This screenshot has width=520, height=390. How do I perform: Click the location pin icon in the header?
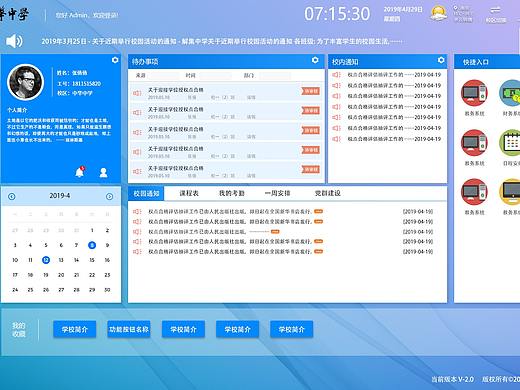(456, 8)
